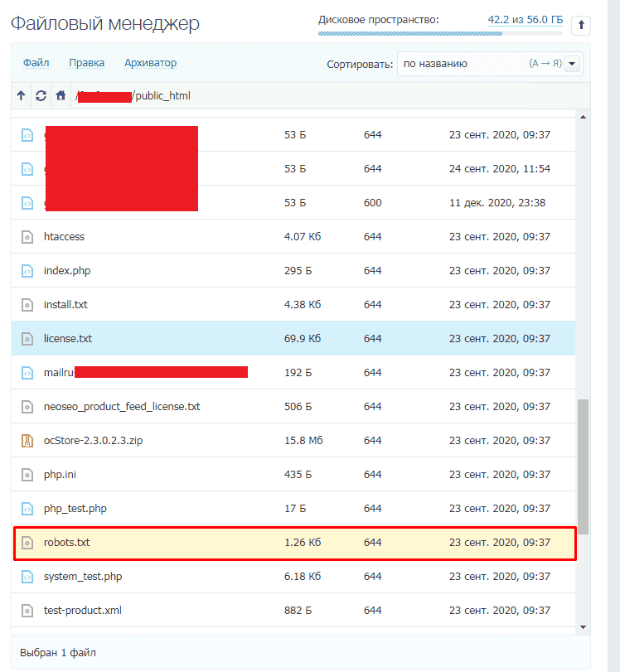
Task: Click the scrollbar down arrow
Action: [584, 627]
